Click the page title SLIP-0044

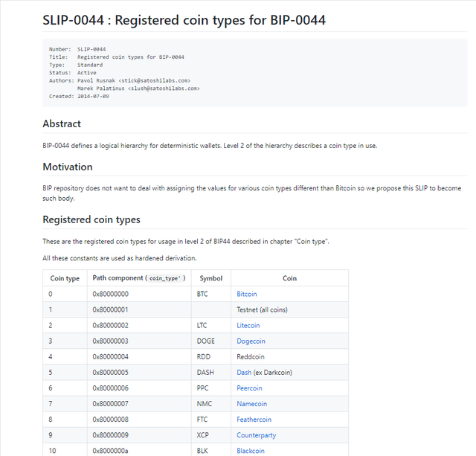pos(184,20)
